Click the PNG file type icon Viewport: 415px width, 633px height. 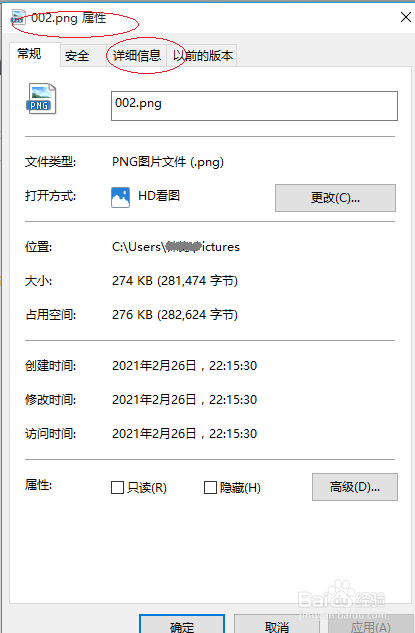[41, 99]
